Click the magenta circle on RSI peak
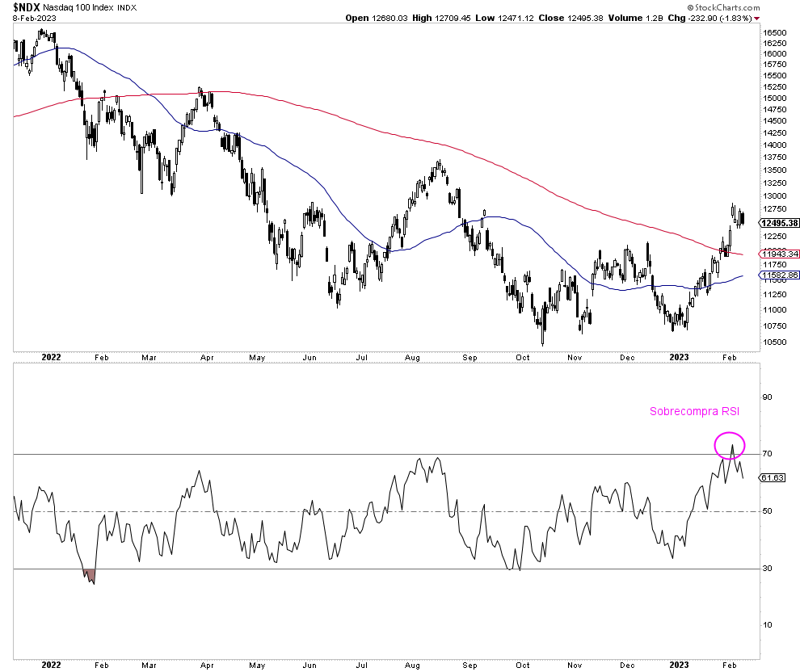The image size is (800, 672). coord(730,444)
